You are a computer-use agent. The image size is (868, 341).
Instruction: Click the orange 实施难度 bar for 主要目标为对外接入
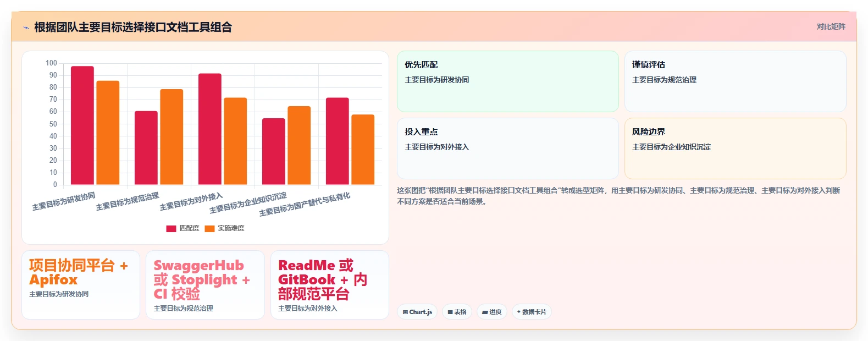(x=235, y=141)
